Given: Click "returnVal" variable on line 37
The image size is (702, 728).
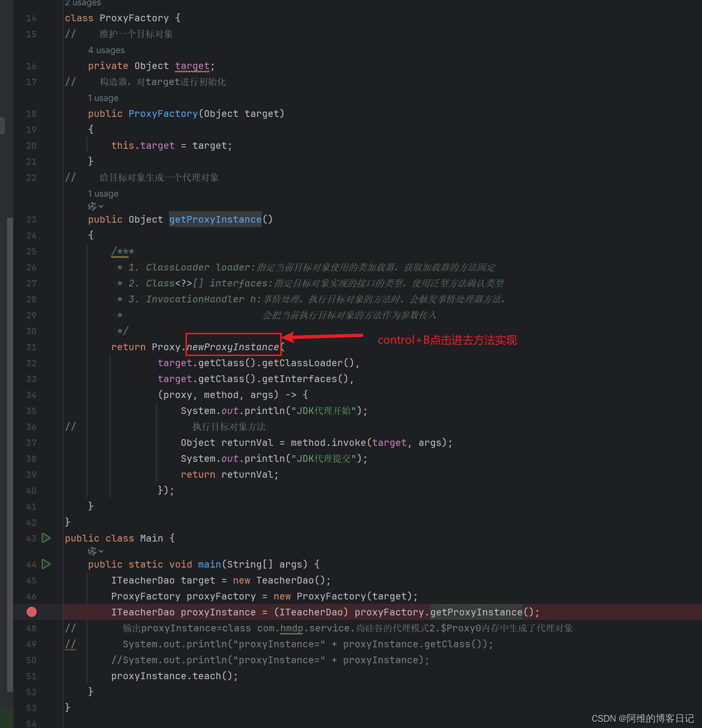Looking at the screenshot, I should point(247,443).
